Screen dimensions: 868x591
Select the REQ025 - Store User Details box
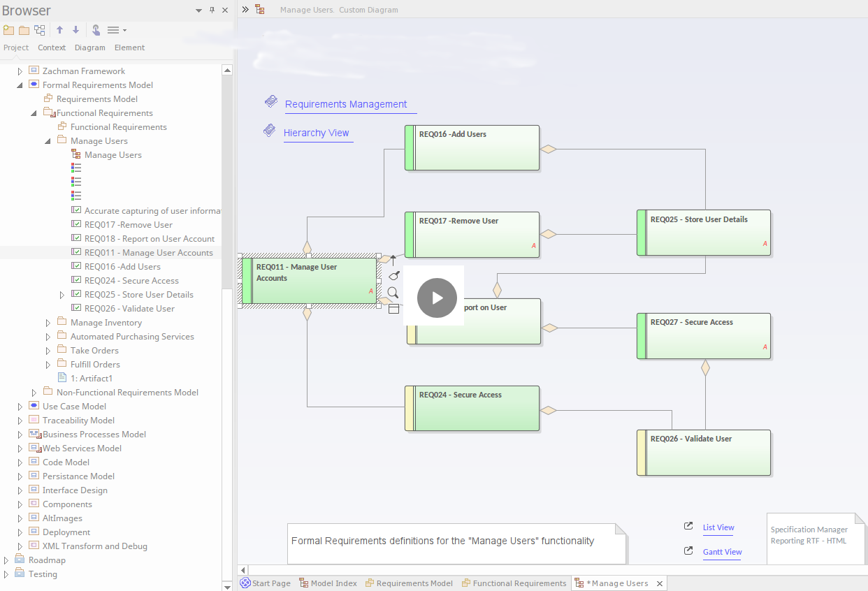(x=704, y=233)
